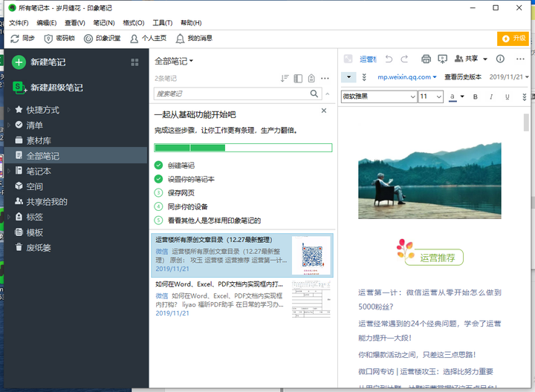Expand the 标签 tags tree
Image resolution: width=535 pixels, height=392 pixels.
coord(9,217)
